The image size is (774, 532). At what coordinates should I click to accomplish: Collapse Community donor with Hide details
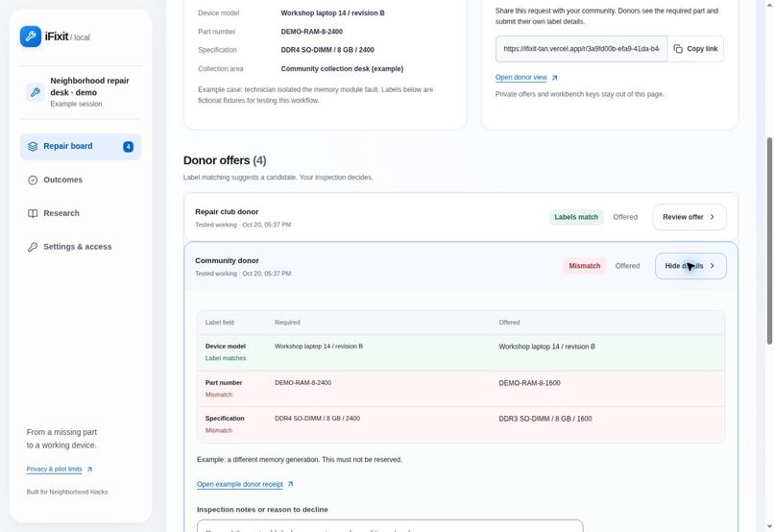click(x=690, y=266)
